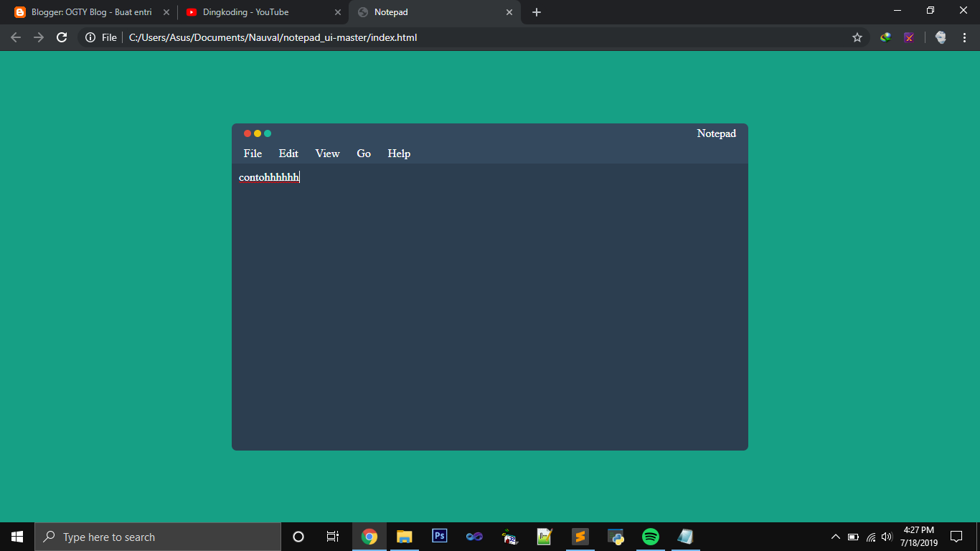Open Chrome's three-dot options menu
The image size is (980, 551).
click(x=965, y=37)
